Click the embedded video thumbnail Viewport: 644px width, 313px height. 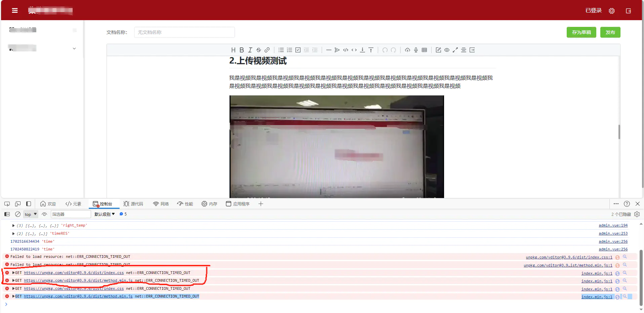[x=336, y=147]
